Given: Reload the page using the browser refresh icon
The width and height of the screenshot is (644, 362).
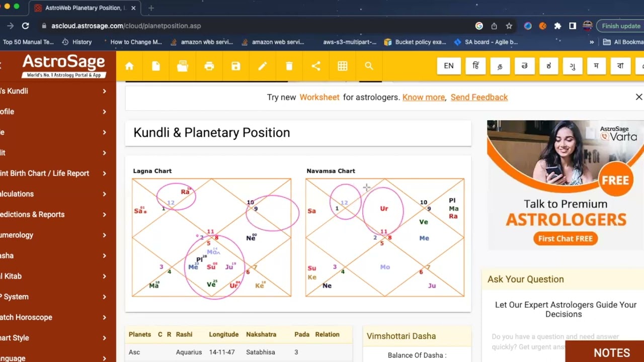Looking at the screenshot, I should click(x=26, y=26).
